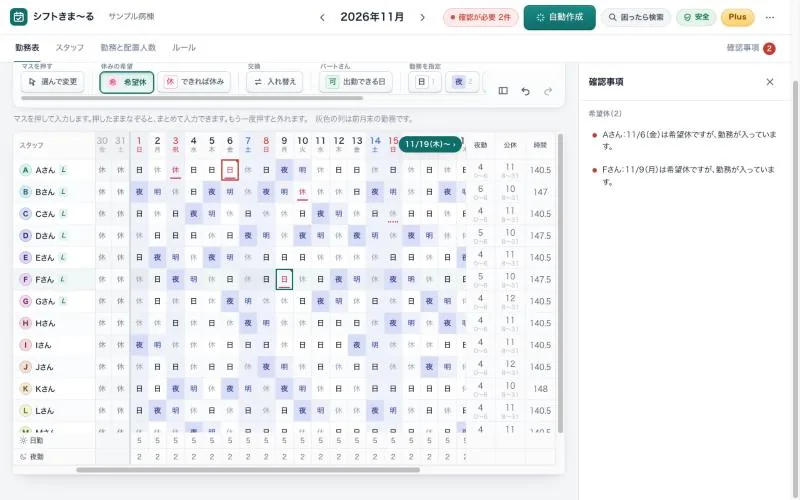Viewport: 800px width, 500px height.
Task: Click Jさん avatar circle
Action: tap(26, 367)
